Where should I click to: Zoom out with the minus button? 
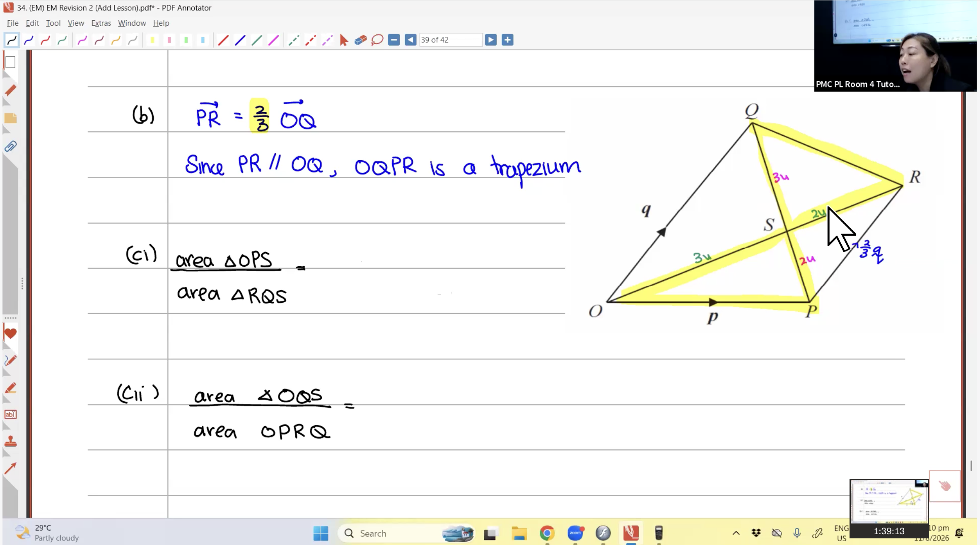click(394, 40)
